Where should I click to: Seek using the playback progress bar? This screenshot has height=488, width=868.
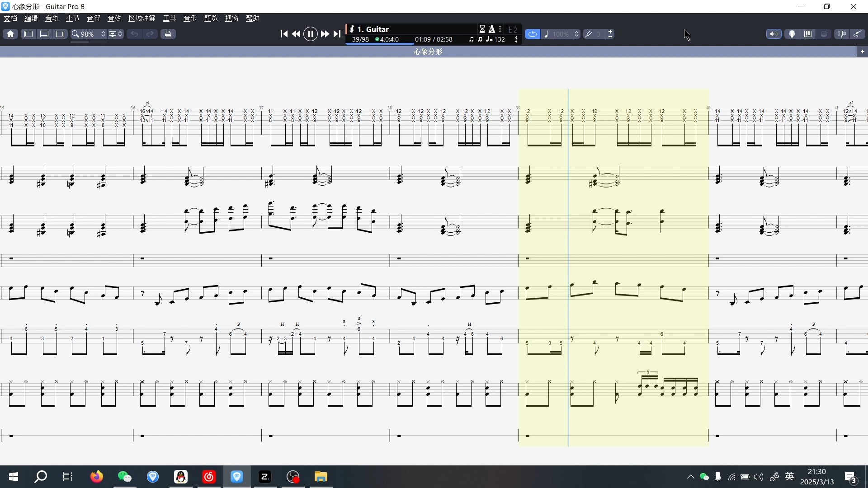[x=434, y=44]
